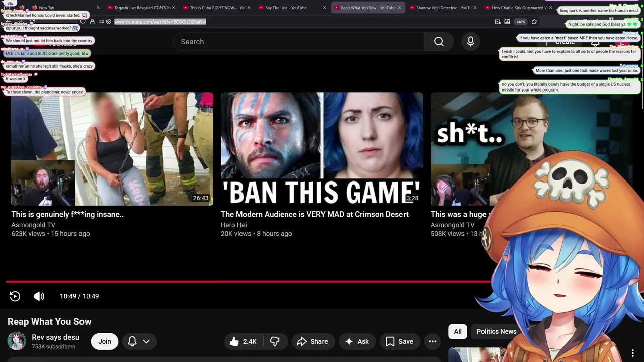Seek on the red video progress bar
The height and width of the screenshot is (362, 644).
point(249,282)
